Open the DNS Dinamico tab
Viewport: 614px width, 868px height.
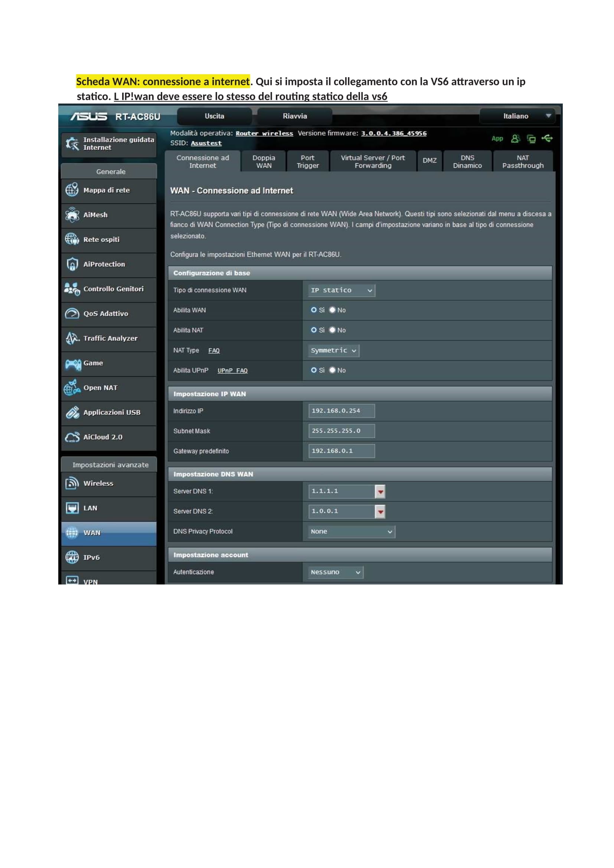[x=467, y=161]
